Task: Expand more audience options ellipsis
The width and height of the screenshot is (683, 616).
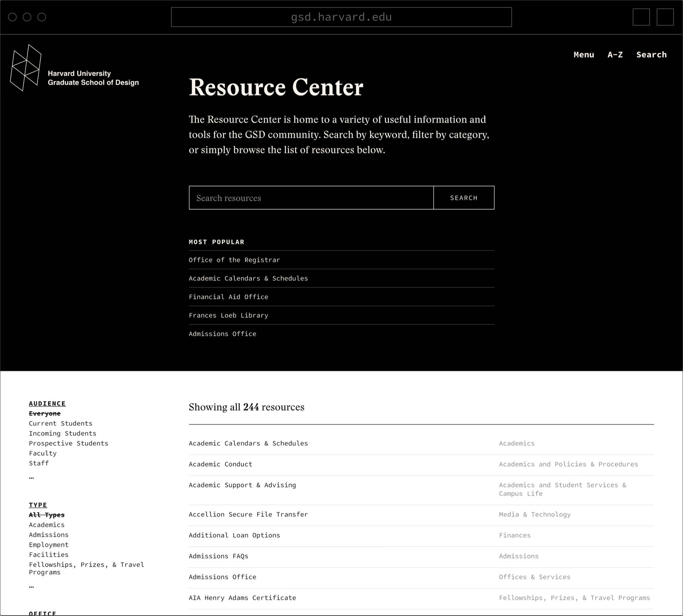Action: [31, 477]
